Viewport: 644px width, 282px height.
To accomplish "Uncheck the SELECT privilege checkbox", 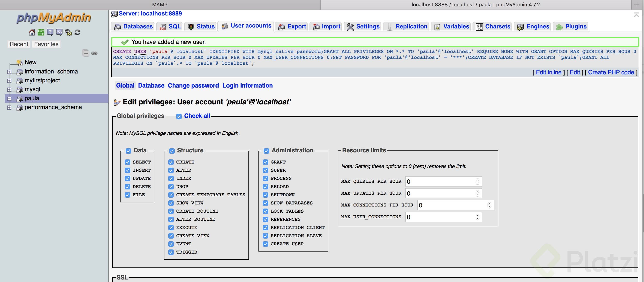I will pyautogui.click(x=128, y=162).
